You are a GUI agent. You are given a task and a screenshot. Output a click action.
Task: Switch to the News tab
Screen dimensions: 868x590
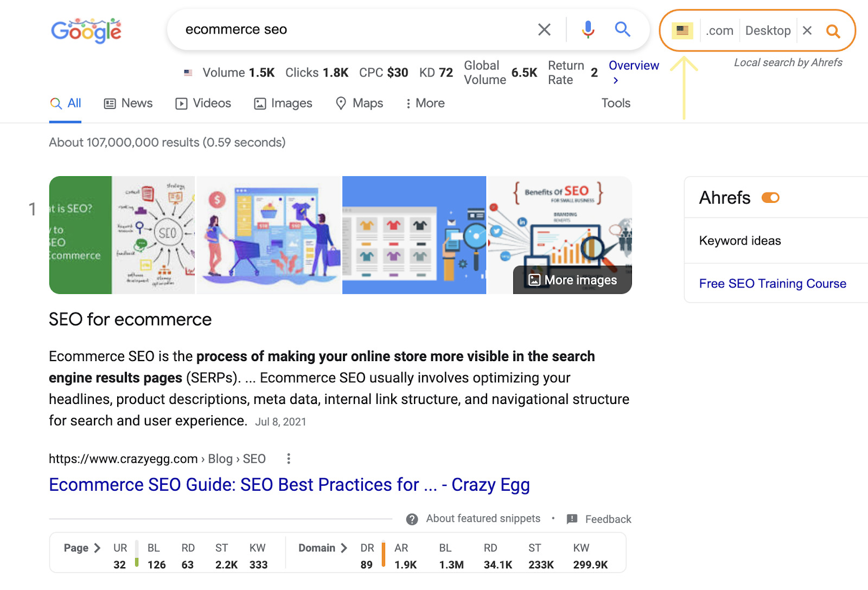(129, 103)
